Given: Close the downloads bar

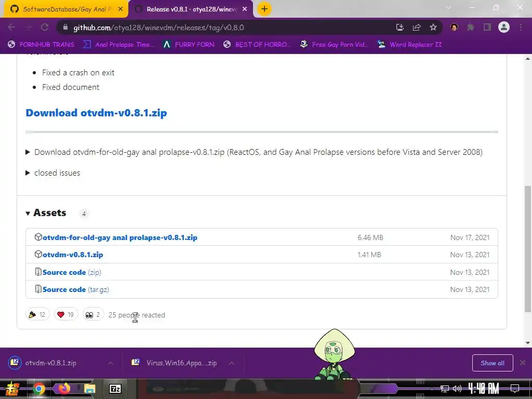Looking at the screenshot, I should pos(523,363).
